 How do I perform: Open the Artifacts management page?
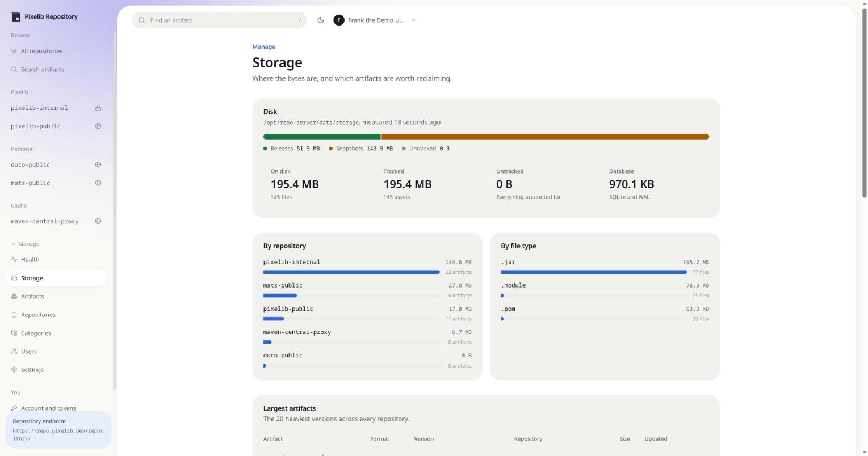tap(56, 296)
